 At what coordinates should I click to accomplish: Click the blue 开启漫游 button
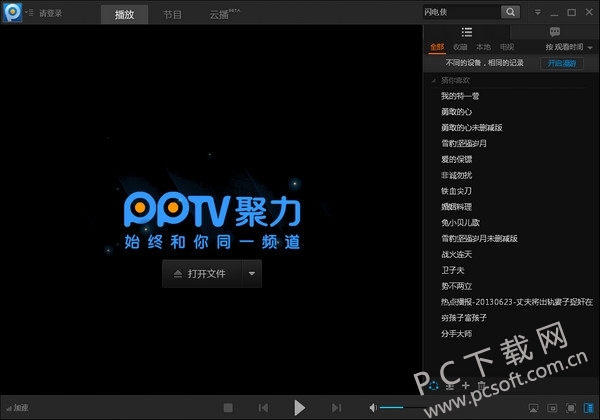[x=562, y=63]
